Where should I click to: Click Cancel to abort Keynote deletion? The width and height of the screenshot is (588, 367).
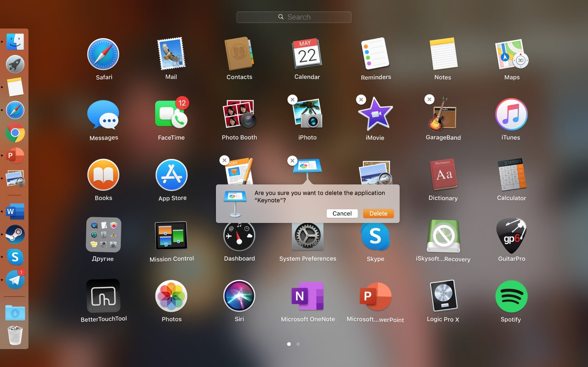342,213
